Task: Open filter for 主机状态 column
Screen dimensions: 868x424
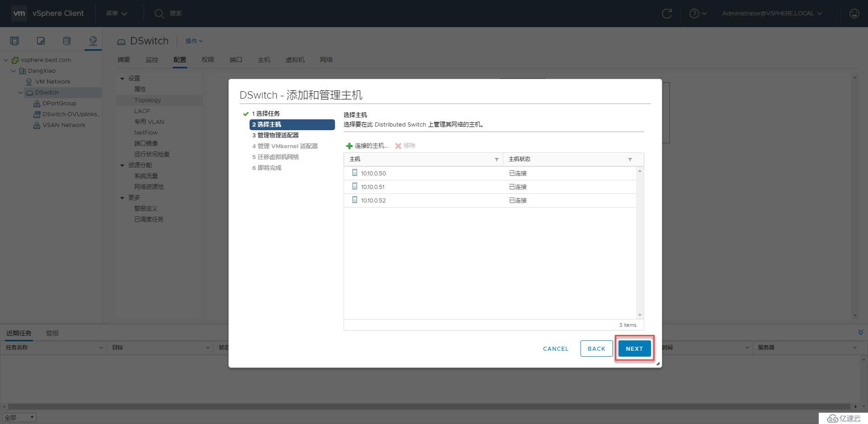Action: click(630, 160)
